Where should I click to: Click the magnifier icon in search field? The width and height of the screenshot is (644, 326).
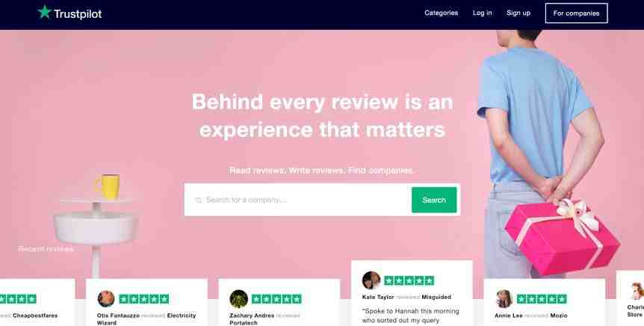[199, 200]
